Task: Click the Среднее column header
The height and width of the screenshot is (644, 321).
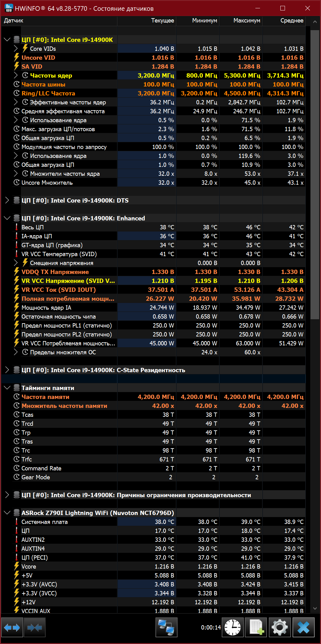Action: click(284, 21)
